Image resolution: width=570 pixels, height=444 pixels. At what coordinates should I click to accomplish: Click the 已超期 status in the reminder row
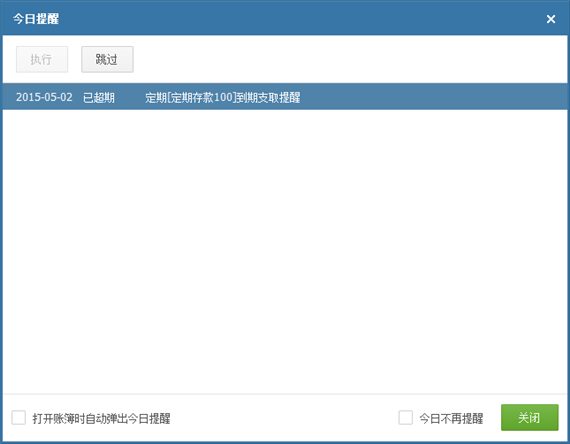tap(99, 97)
